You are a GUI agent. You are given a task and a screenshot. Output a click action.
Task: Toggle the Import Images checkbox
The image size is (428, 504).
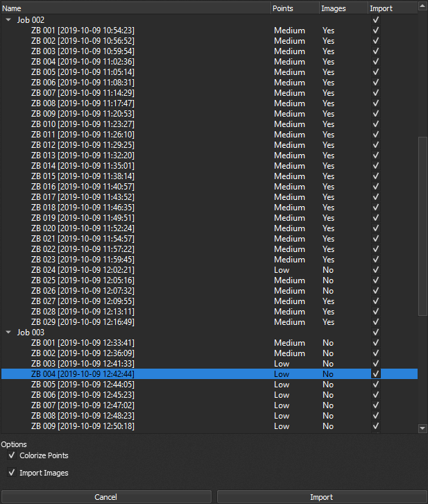pyautogui.click(x=12, y=473)
